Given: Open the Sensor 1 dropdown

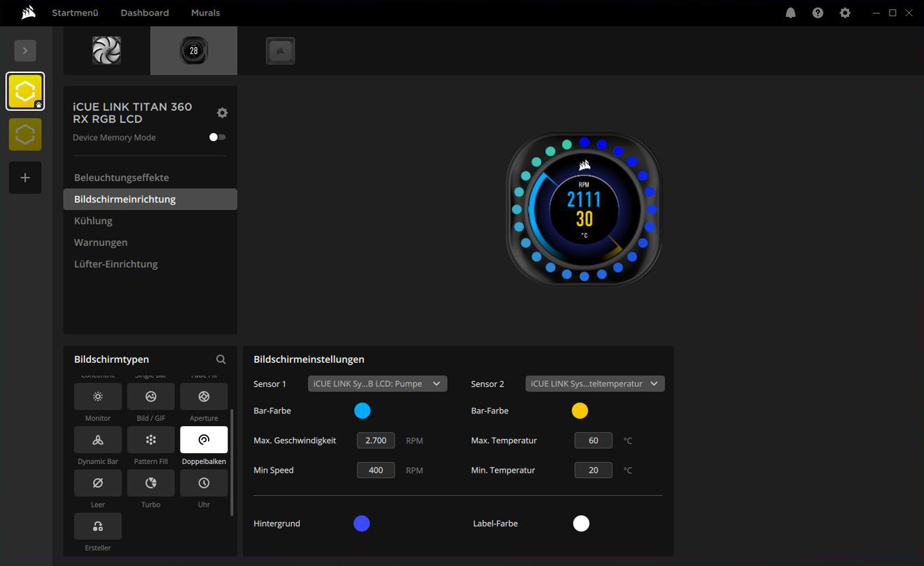Looking at the screenshot, I should click(377, 384).
